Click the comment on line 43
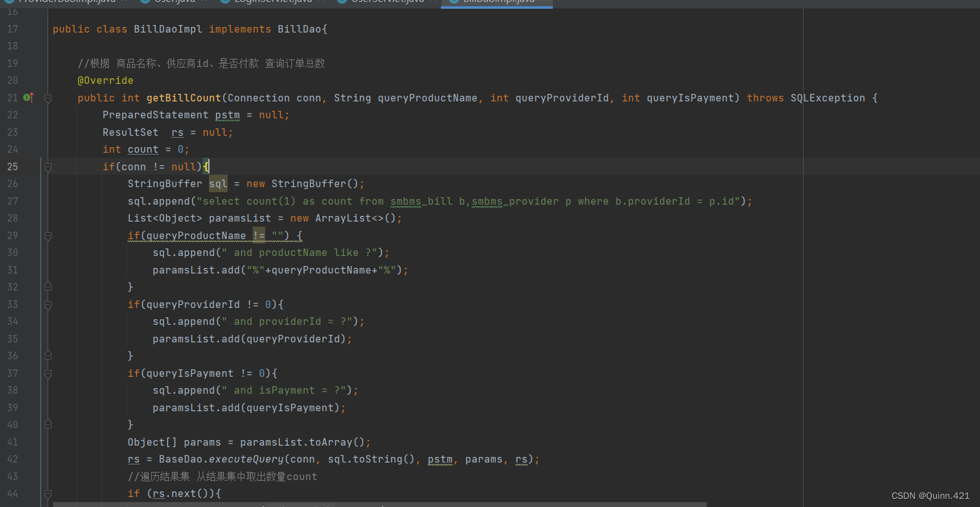 point(223,477)
